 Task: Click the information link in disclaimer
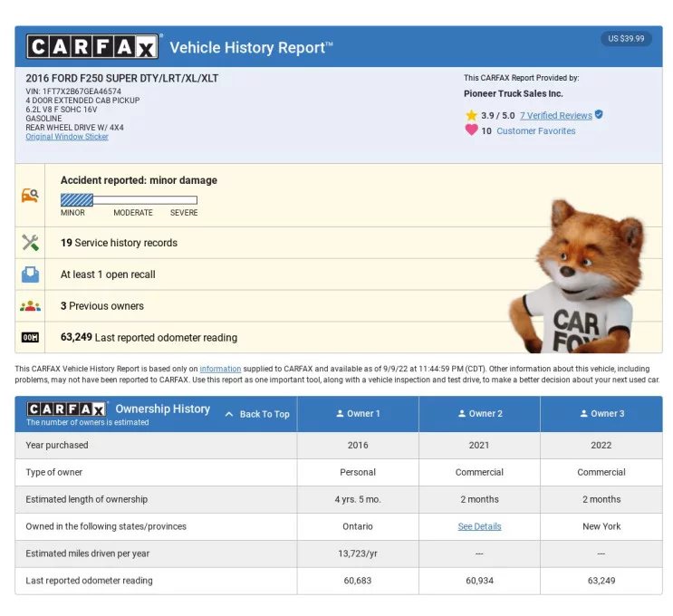[x=220, y=370]
